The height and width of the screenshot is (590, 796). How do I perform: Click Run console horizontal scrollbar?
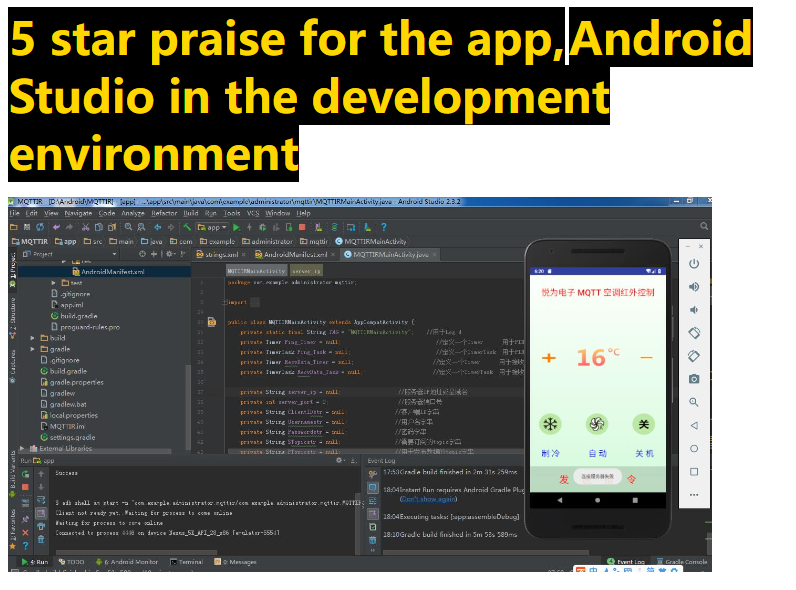pyautogui.click(x=136, y=552)
